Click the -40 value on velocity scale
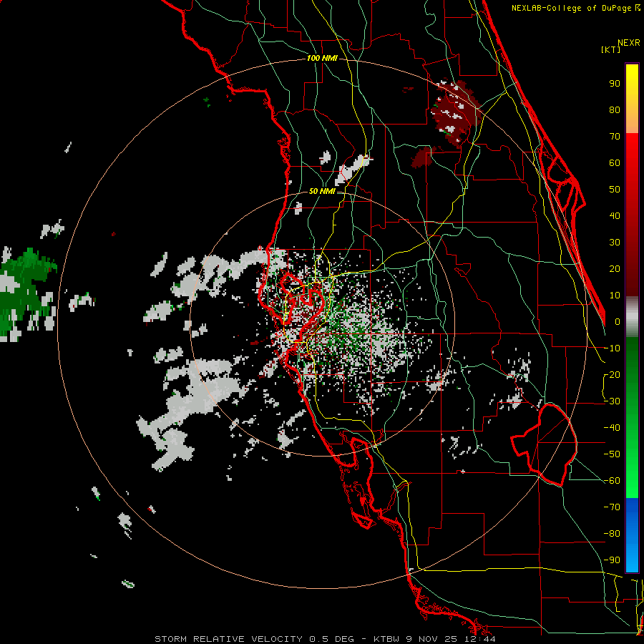The width and height of the screenshot is (644, 644). [612, 428]
